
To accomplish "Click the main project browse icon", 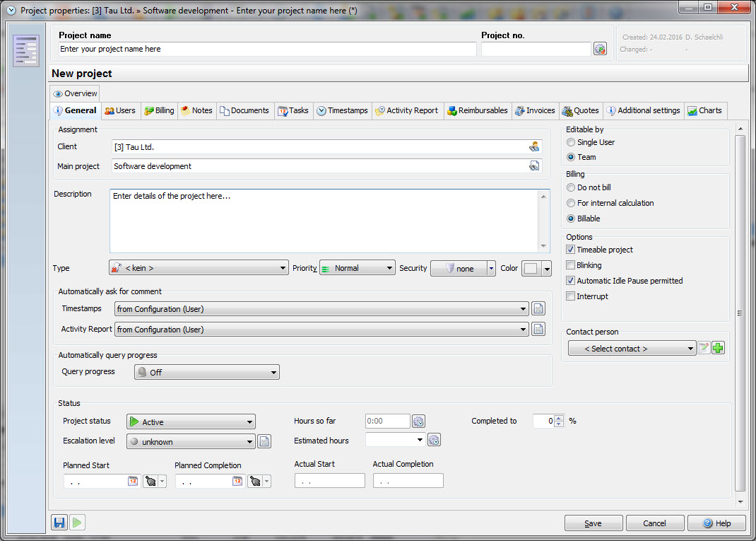I will 534,166.
